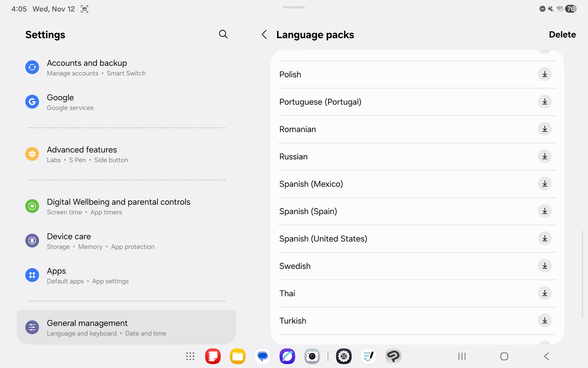This screenshot has height=368, width=588.
Task: Download the Polish language pack
Action: 545,74
